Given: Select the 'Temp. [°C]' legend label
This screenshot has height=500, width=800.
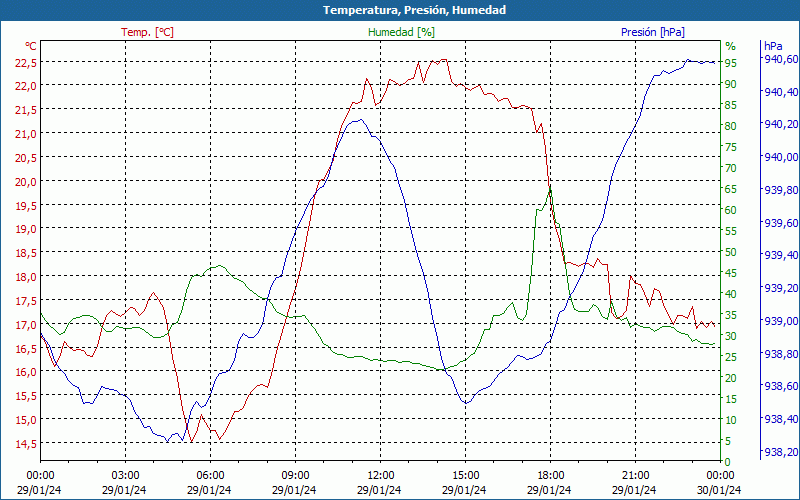Looking at the screenshot, I should click(x=147, y=32).
